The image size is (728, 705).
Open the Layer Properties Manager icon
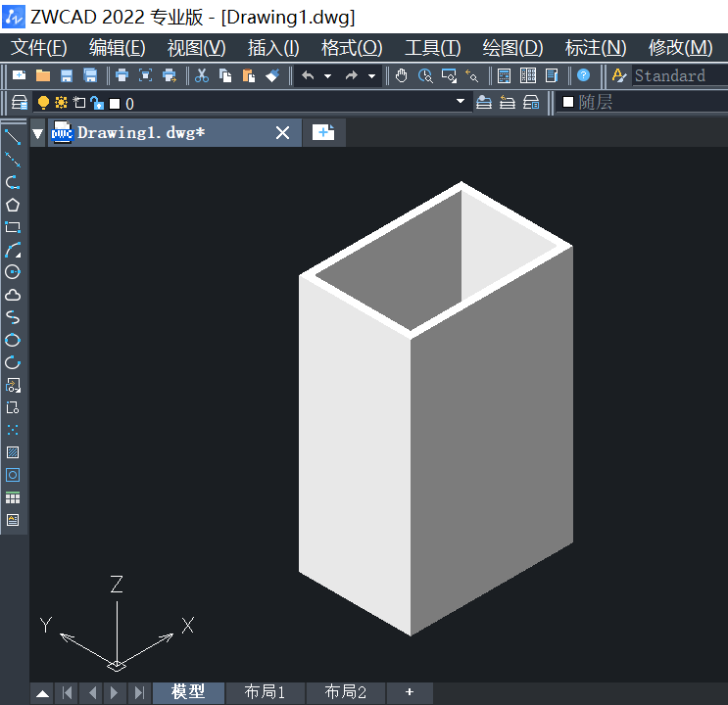19,102
